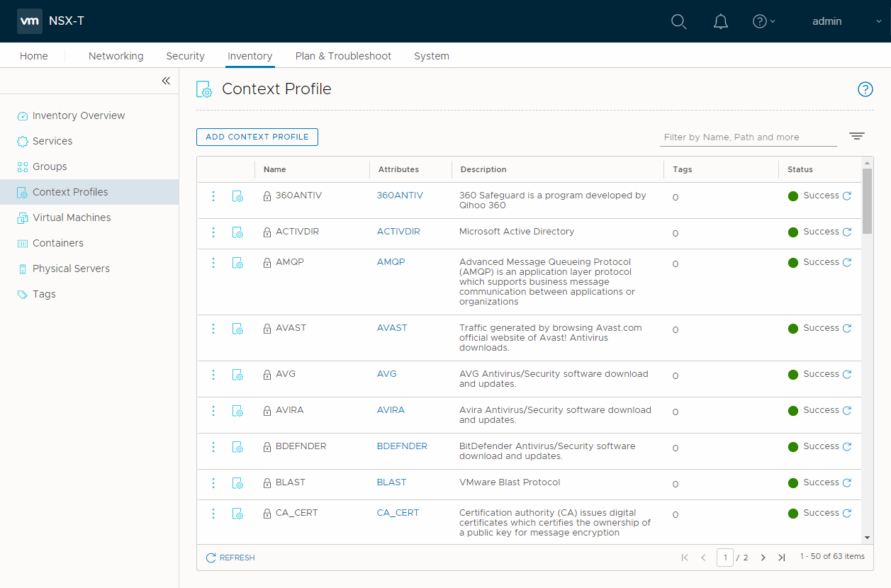Open actions menu for AMQP row
This screenshot has height=588, width=891.
click(x=213, y=262)
